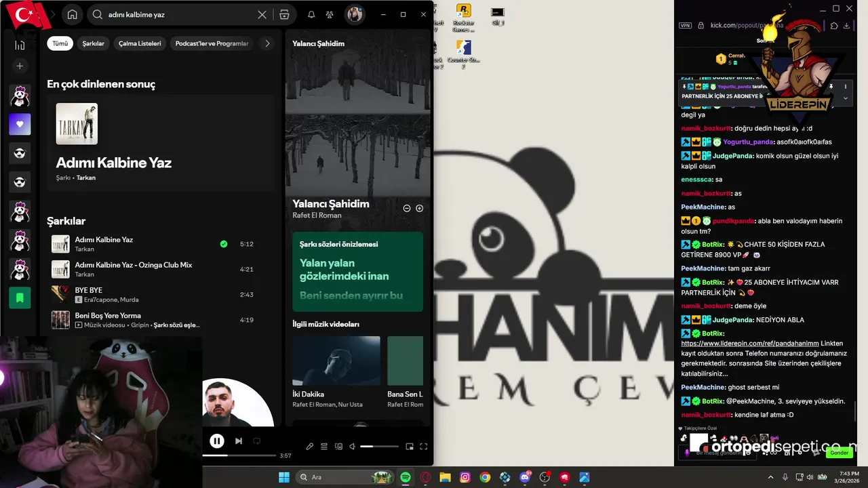Open Browse categories icon beside search
The image size is (868, 488).
[x=284, y=14]
